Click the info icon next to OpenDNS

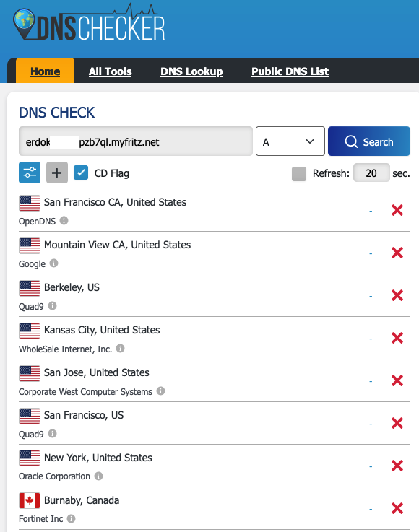point(64,221)
